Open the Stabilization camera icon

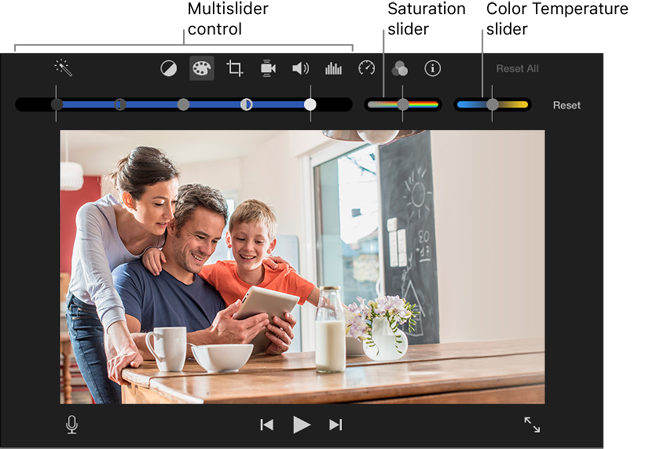[268, 69]
